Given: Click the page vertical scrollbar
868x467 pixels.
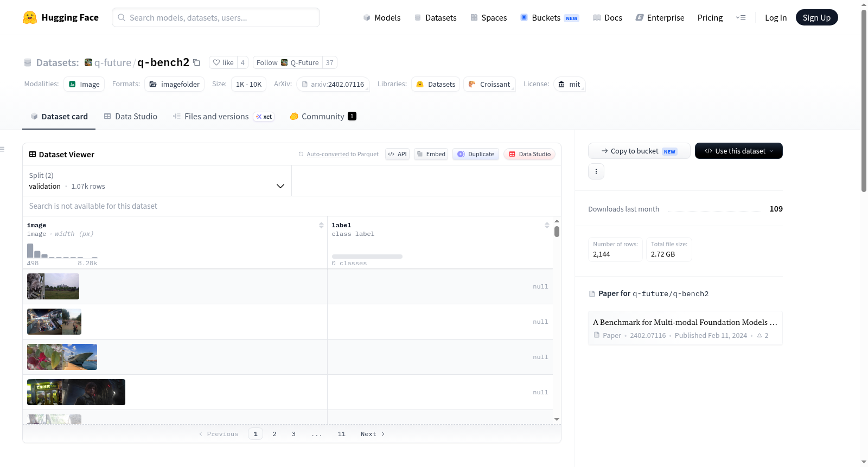Looking at the screenshot, I should (x=864, y=100).
